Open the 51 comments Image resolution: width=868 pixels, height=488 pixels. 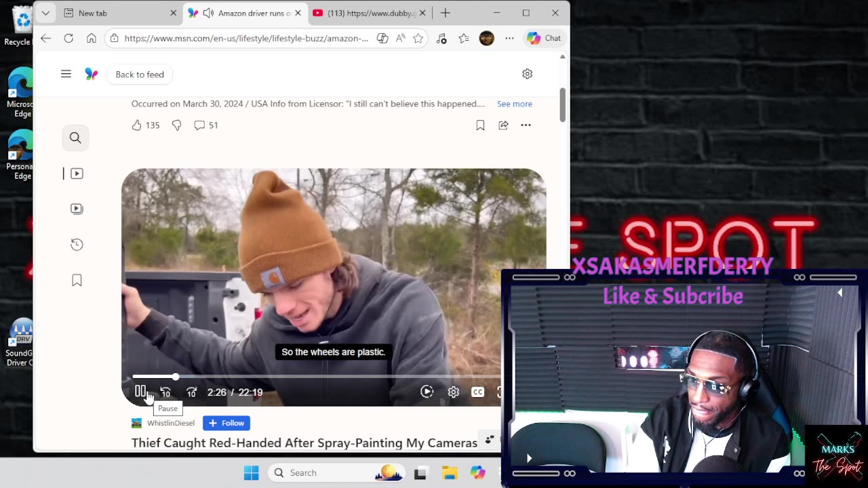205,125
